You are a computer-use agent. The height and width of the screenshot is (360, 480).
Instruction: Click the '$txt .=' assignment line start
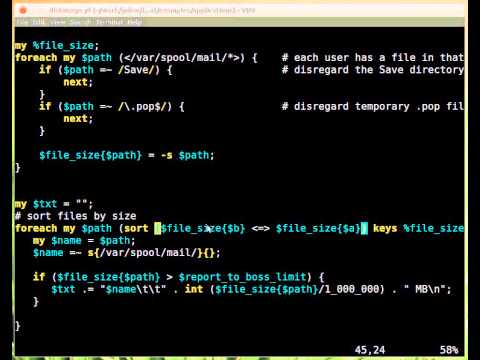[72, 289]
